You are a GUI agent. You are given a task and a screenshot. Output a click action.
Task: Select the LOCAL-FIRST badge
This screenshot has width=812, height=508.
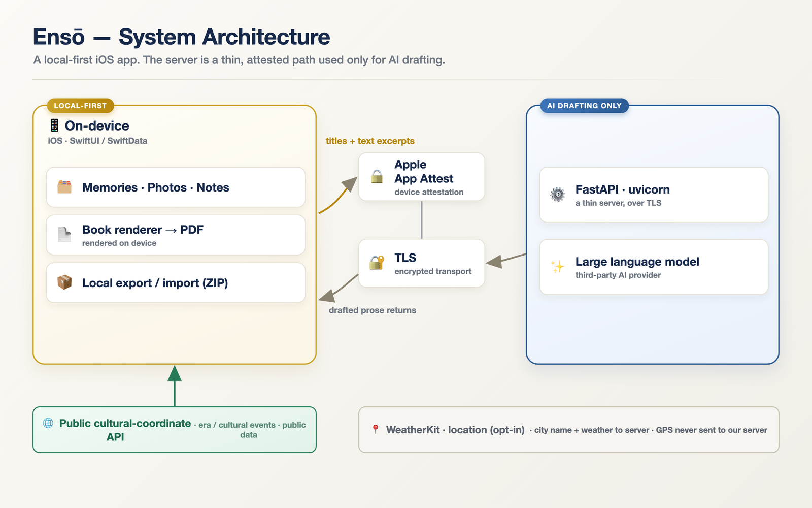(x=80, y=106)
